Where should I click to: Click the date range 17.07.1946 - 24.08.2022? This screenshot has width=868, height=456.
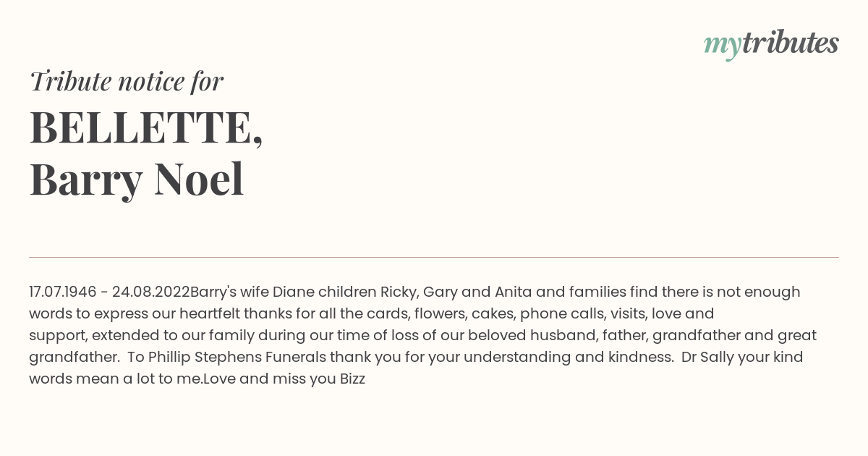(x=109, y=292)
